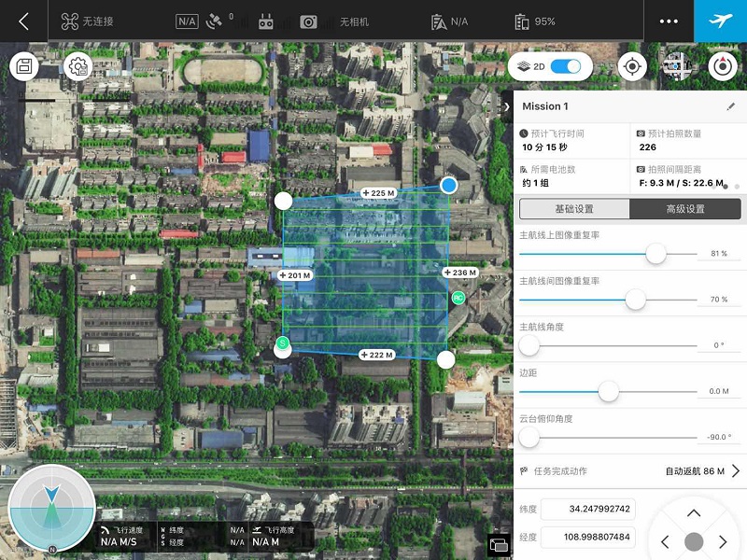Open mission settings gear icon
The height and width of the screenshot is (560, 747).
coord(78,67)
